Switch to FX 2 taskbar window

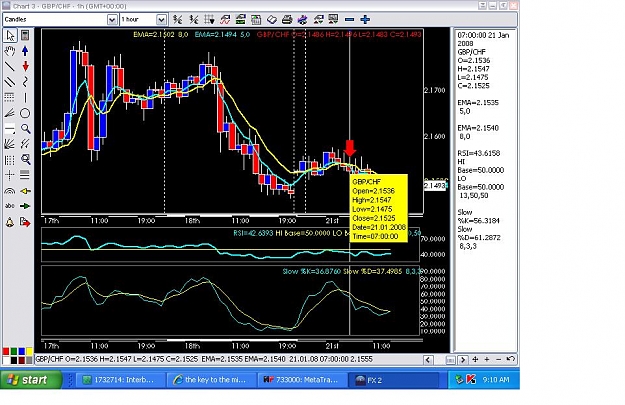(393, 380)
